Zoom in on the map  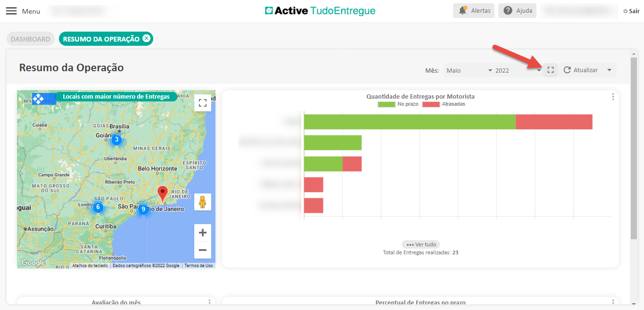pos(203,233)
